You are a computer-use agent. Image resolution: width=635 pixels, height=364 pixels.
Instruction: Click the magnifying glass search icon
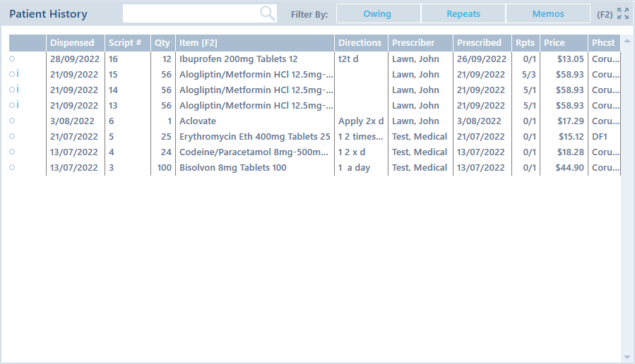[267, 13]
